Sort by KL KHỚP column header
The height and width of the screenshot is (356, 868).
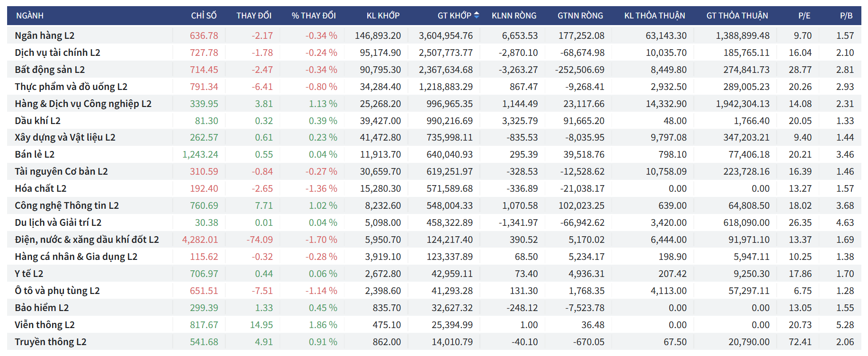click(x=383, y=16)
